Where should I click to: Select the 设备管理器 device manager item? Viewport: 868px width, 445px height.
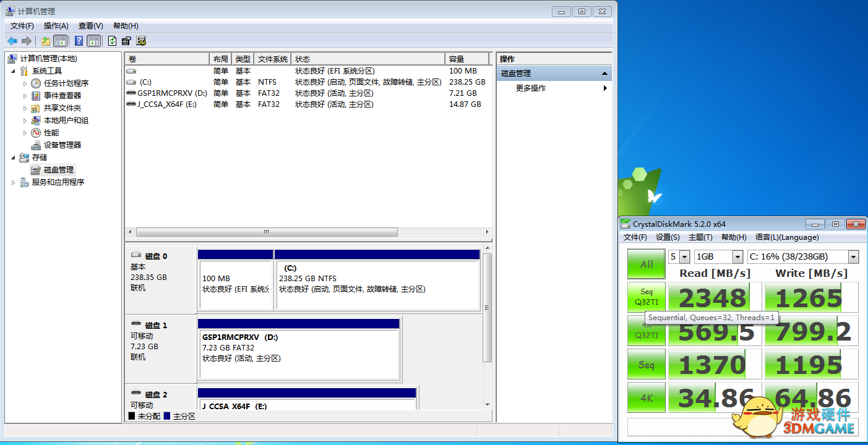62,145
